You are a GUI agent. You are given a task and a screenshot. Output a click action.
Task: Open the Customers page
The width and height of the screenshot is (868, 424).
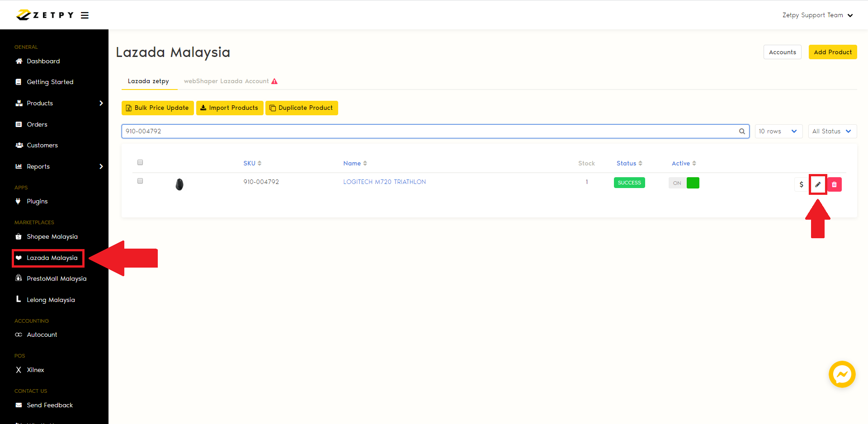(x=42, y=145)
